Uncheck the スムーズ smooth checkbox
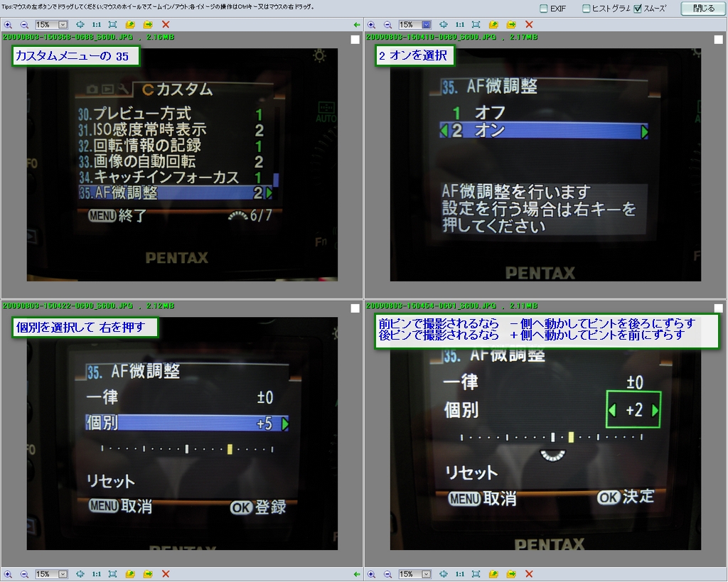728x582 pixels. [638, 9]
